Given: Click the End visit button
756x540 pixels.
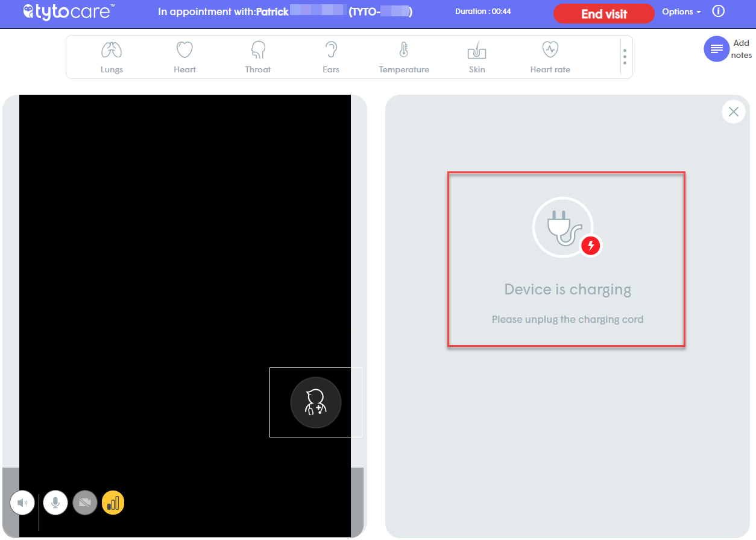Looking at the screenshot, I should (603, 13).
